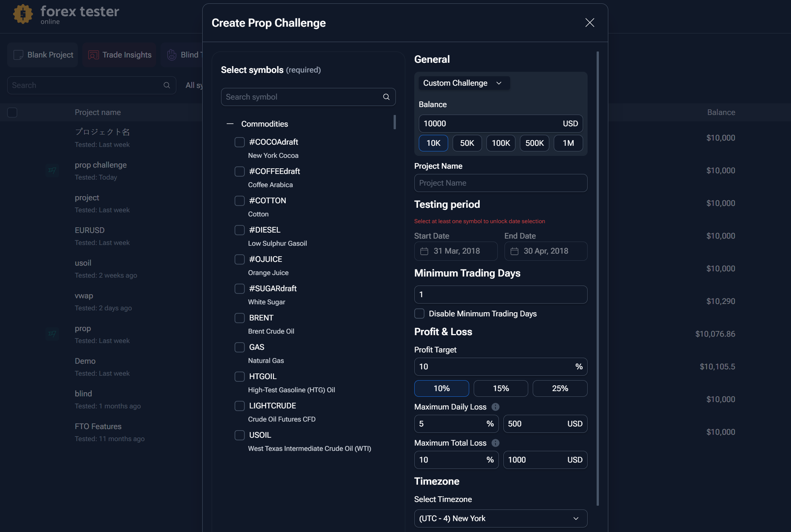Open the Start Date picker

point(456,251)
